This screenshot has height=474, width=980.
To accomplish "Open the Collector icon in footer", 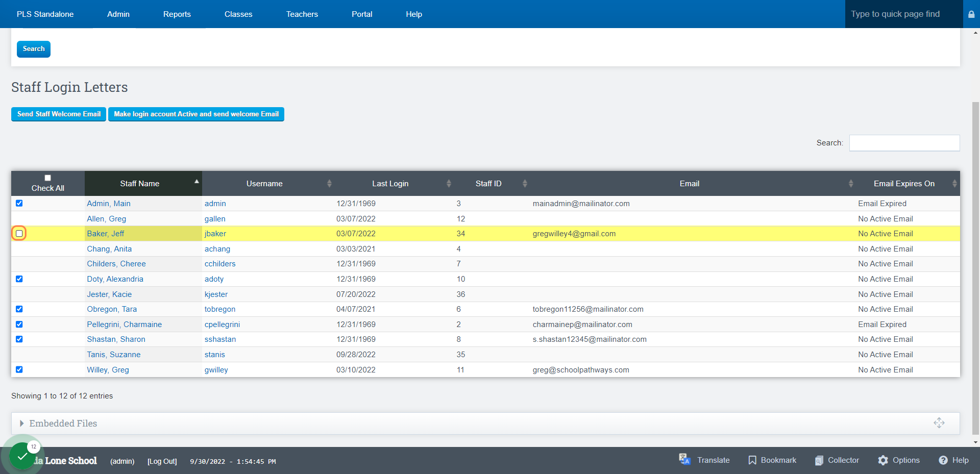I will (819, 460).
